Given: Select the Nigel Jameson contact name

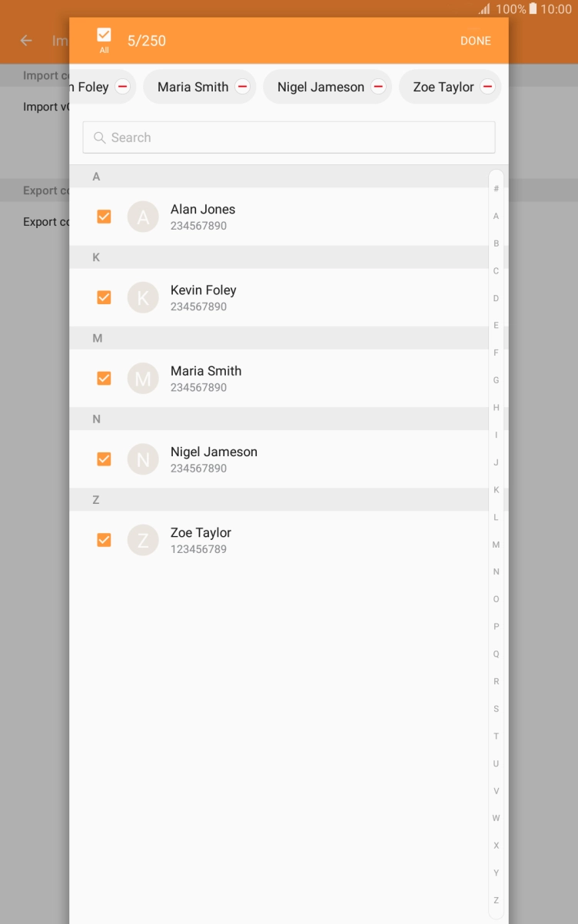Looking at the screenshot, I should [x=214, y=452].
